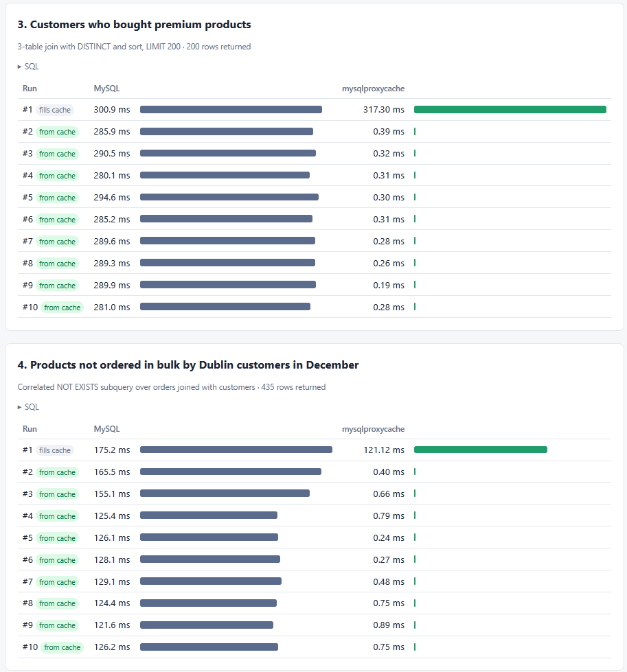This screenshot has width=627, height=672.
Task: Click heading '4. Products not ordered in bulk by Dublin customers in December'
Action: coord(188,364)
